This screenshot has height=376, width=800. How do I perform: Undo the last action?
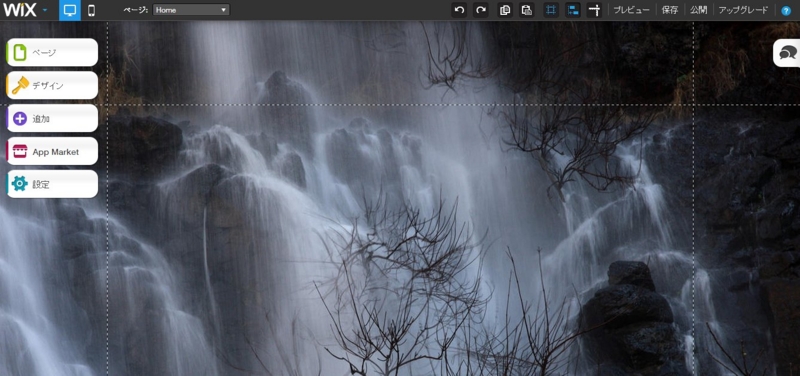coord(459,10)
